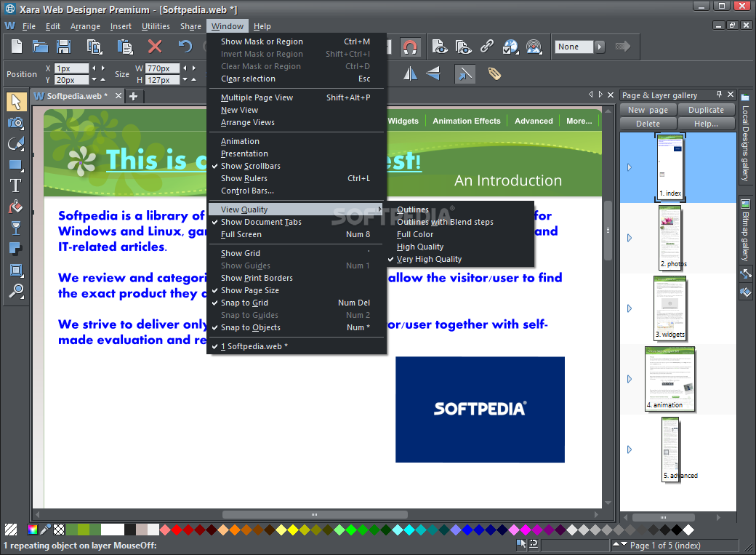756x555 pixels.
Task: Open the File menu
Action: (29, 26)
